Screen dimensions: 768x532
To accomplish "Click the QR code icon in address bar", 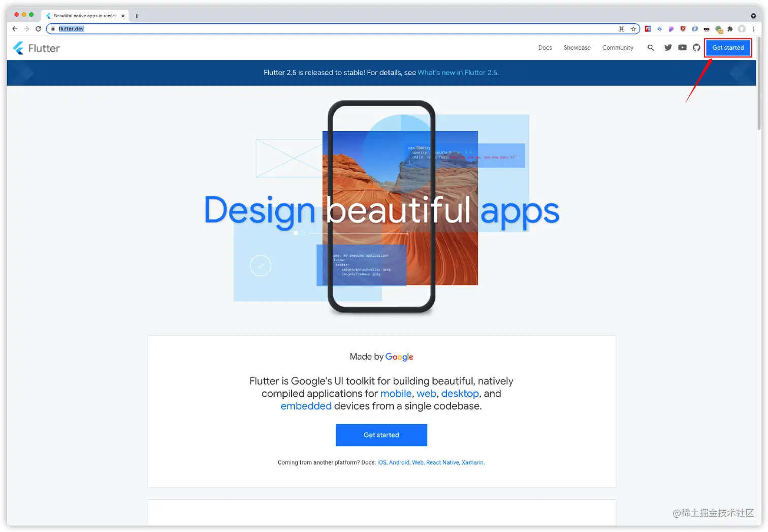I will point(622,29).
